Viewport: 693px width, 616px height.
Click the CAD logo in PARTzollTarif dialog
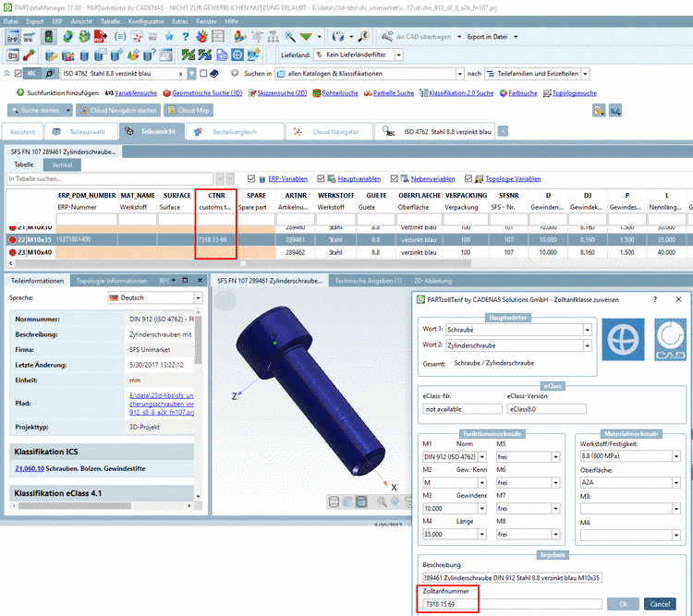pyautogui.click(x=670, y=339)
